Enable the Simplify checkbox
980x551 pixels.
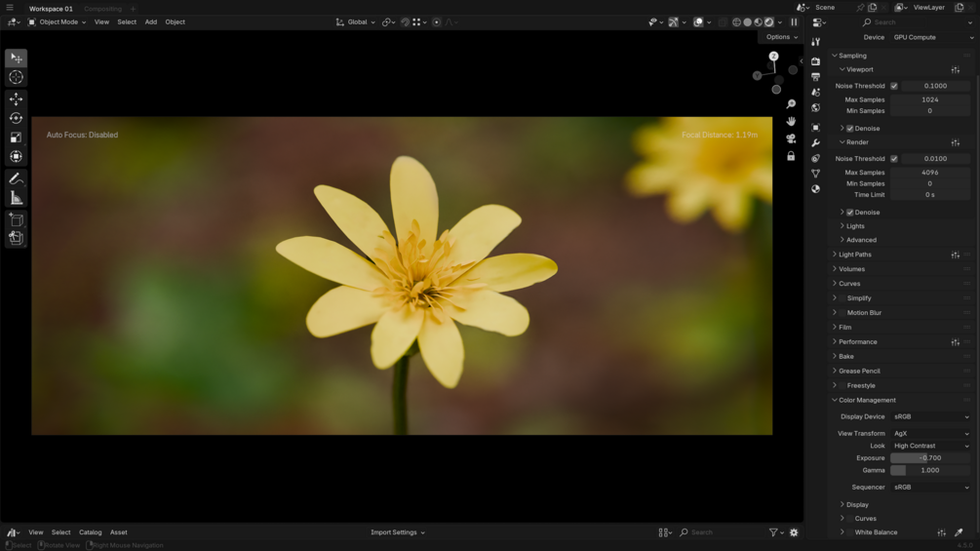point(842,298)
